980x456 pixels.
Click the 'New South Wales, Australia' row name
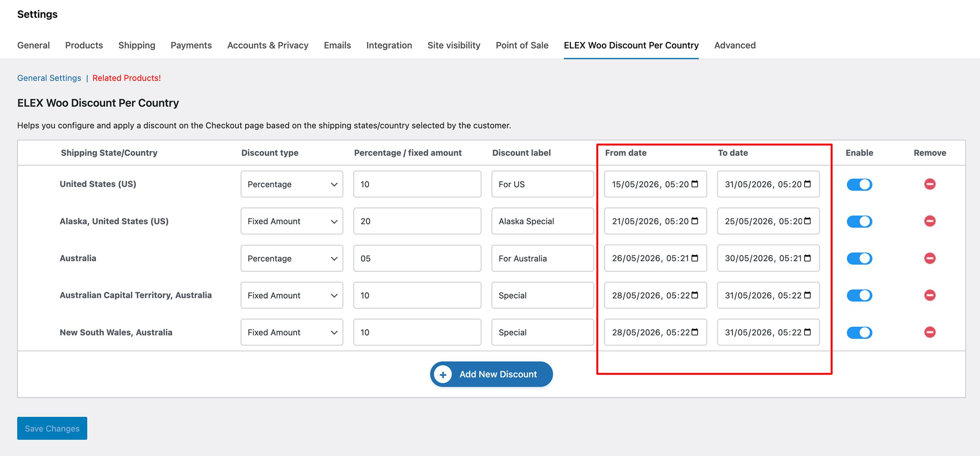pos(116,332)
